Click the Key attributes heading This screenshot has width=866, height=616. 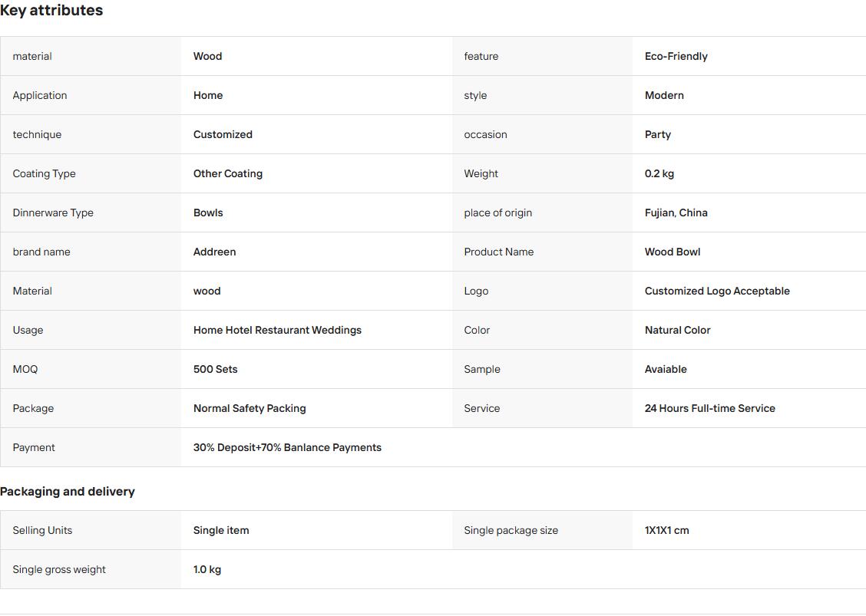click(x=51, y=11)
